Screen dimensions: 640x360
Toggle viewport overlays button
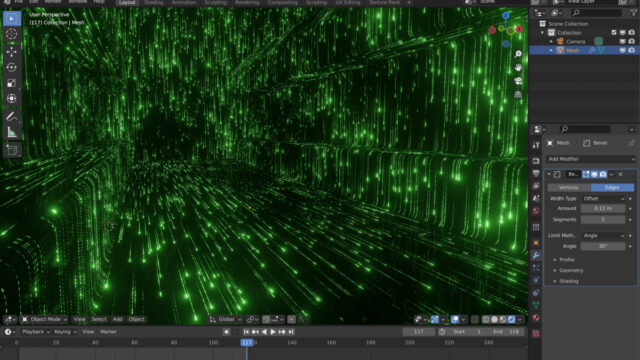pos(455,319)
